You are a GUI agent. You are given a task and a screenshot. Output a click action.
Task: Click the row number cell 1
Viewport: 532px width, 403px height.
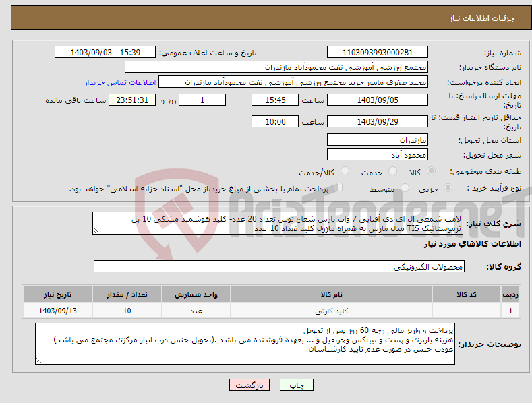click(510, 311)
